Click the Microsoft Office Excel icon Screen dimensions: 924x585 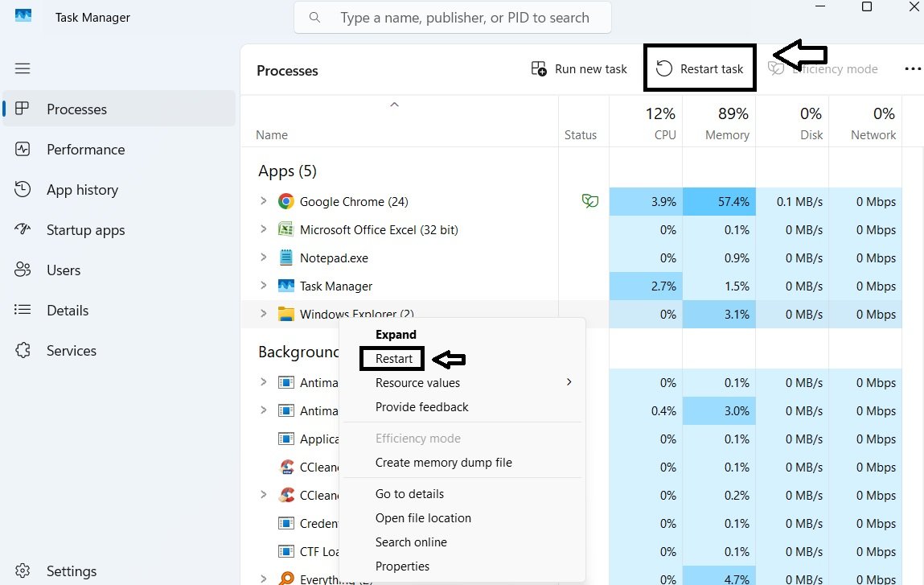click(285, 229)
